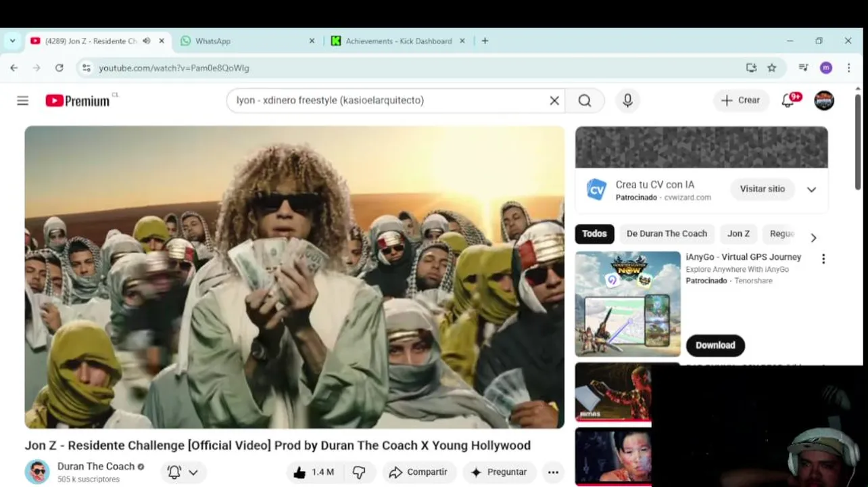Open the media control icon in Chrome toolbar
868x487 pixels.
point(803,68)
